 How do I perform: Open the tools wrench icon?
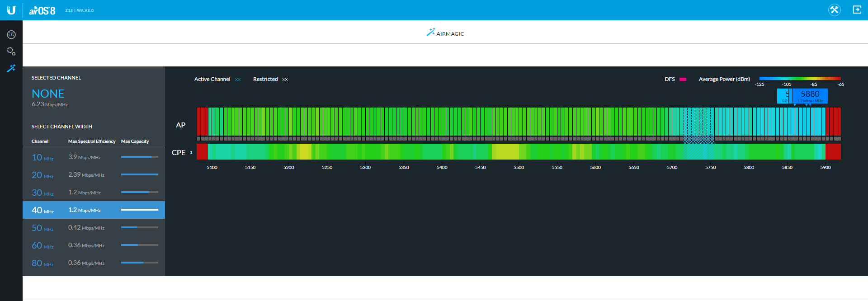834,10
